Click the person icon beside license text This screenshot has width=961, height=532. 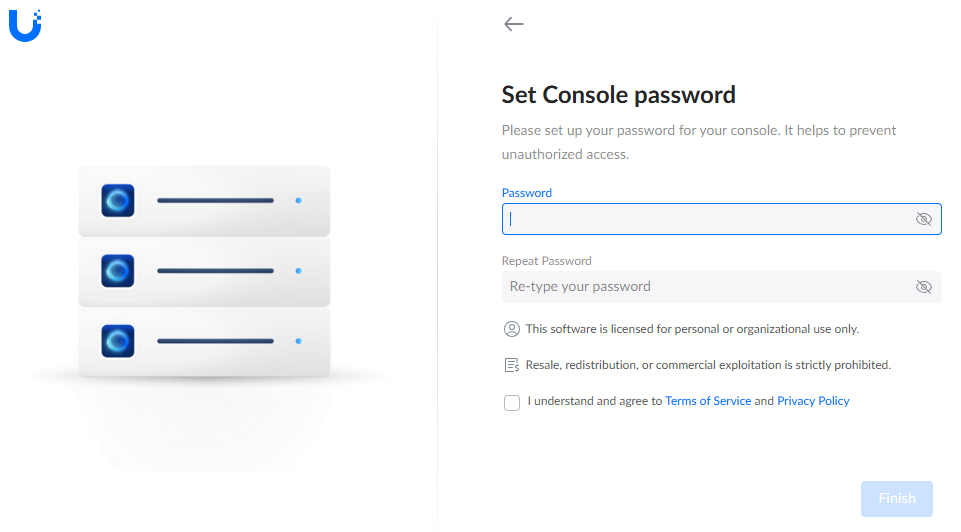pyautogui.click(x=512, y=329)
